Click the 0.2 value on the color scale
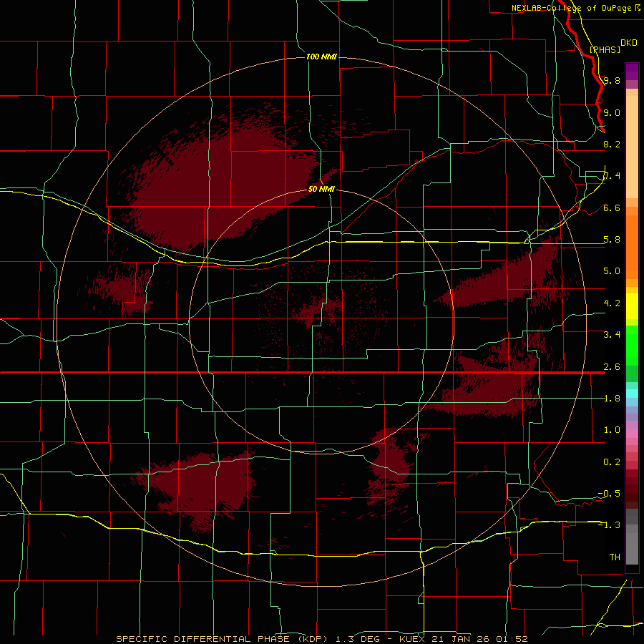644x644 pixels. (x=612, y=462)
